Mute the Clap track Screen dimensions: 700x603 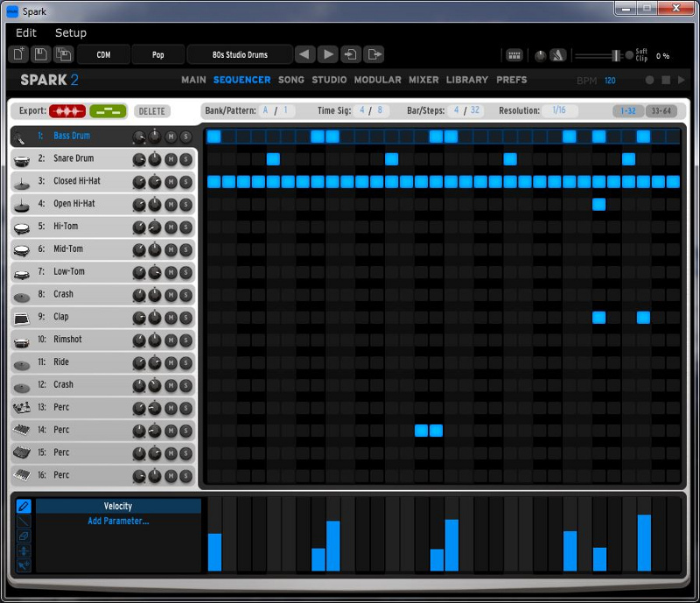(171, 318)
